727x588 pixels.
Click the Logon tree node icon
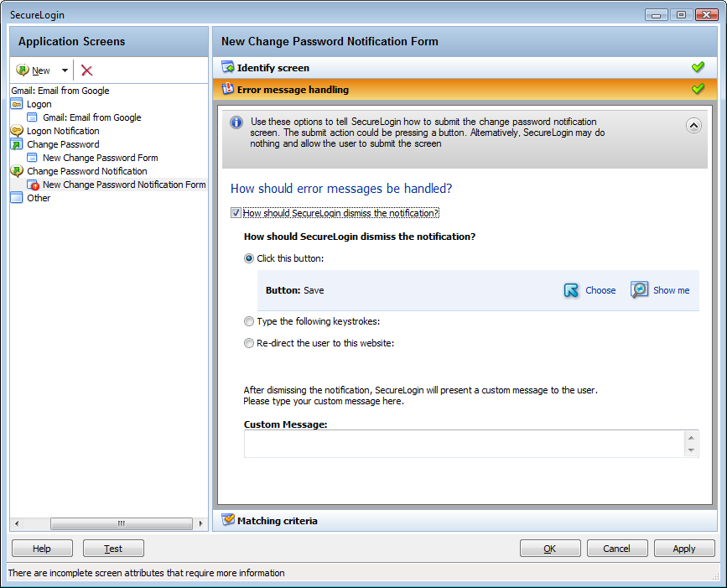[x=16, y=104]
